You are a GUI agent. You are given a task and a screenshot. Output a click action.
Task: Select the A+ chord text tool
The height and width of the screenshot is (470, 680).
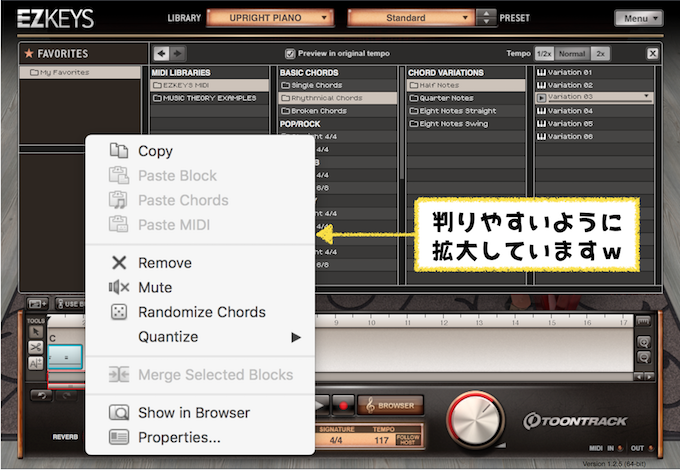point(36,362)
